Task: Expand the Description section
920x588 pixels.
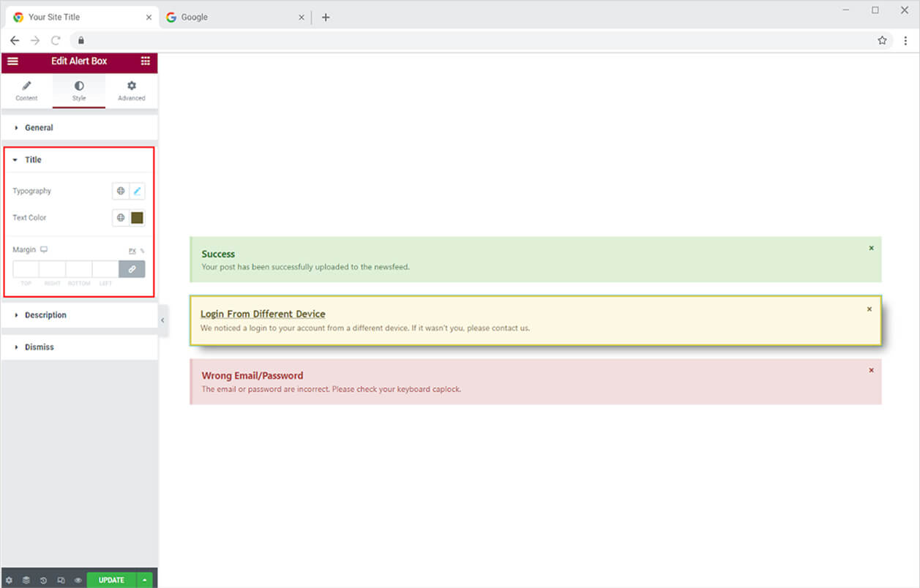Action: coord(45,314)
